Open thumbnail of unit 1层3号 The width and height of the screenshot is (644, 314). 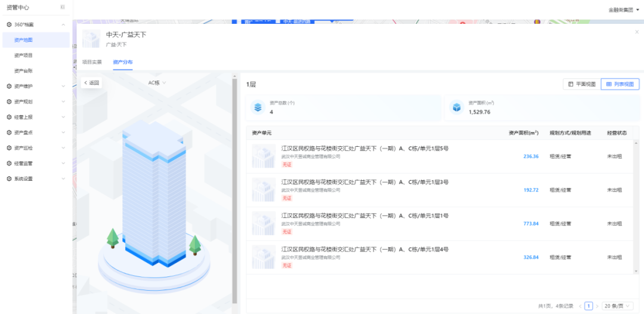264,190
